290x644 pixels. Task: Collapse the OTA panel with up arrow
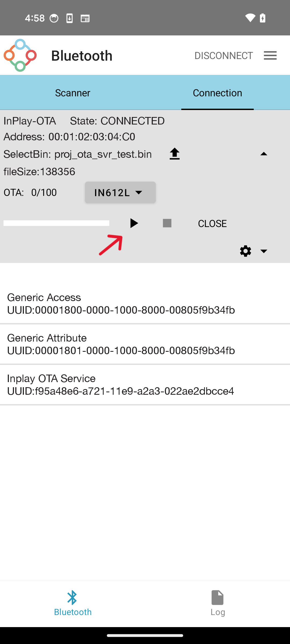[264, 154]
